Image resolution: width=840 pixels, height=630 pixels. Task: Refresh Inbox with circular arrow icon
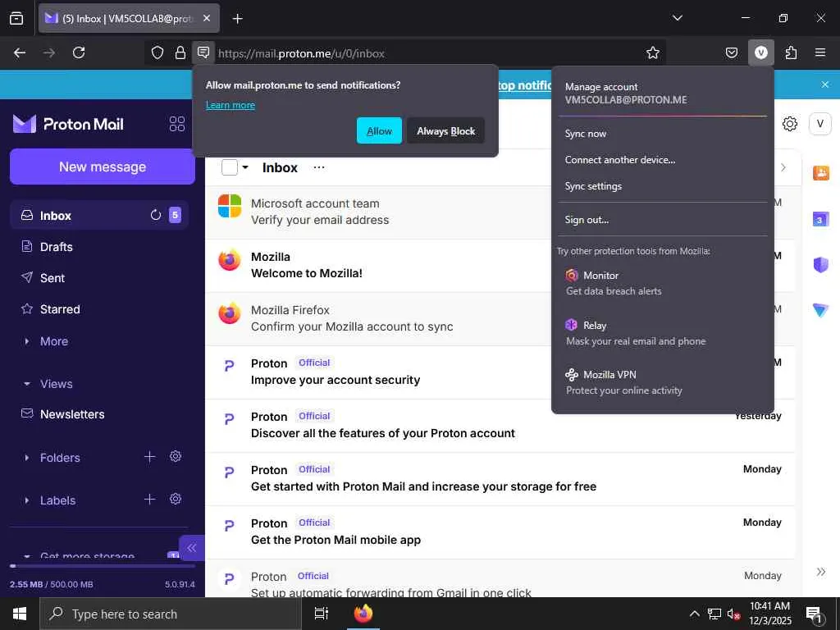[155, 215]
